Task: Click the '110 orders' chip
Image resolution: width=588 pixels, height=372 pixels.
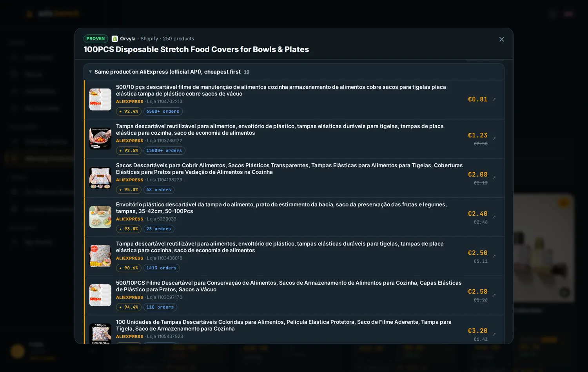Action: (160, 307)
